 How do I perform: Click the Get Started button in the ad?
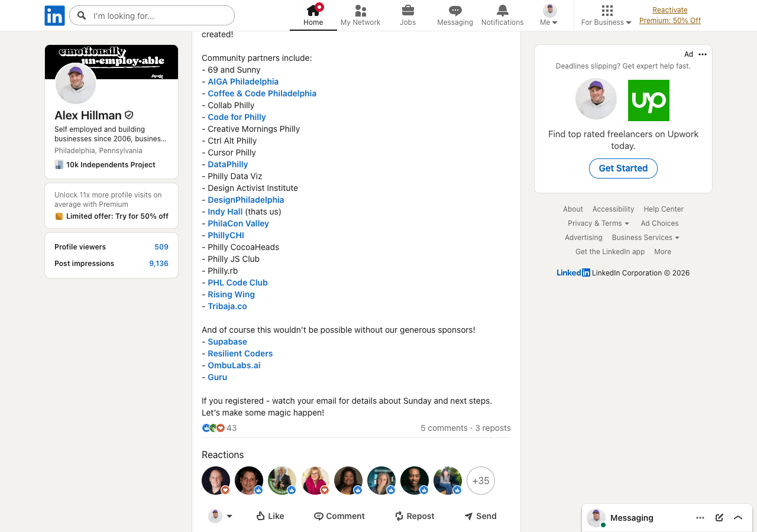click(623, 168)
